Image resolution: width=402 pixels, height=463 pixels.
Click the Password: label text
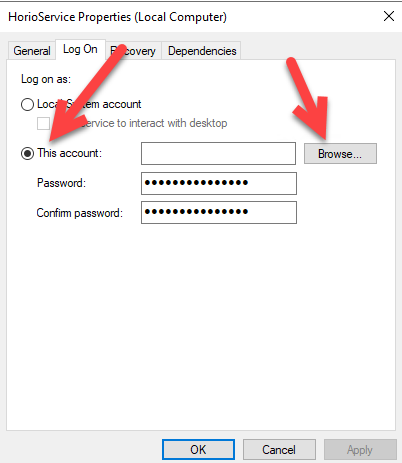tap(61, 183)
